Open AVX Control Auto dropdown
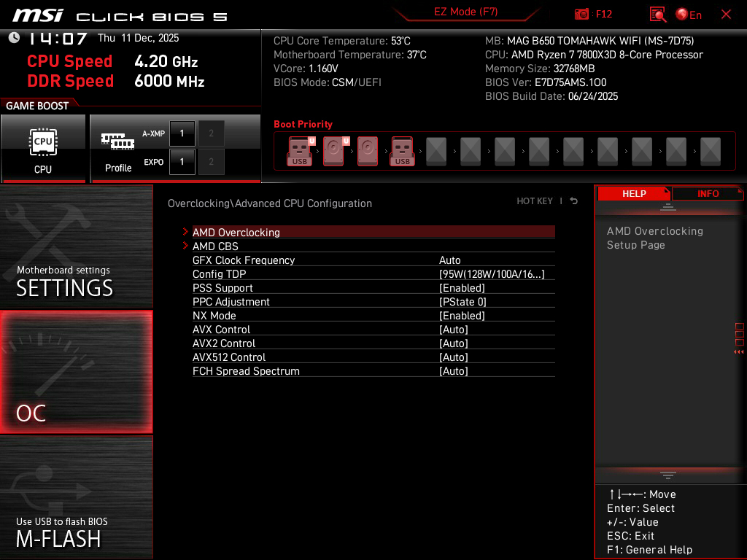The image size is (747, 560). (454, 329)
